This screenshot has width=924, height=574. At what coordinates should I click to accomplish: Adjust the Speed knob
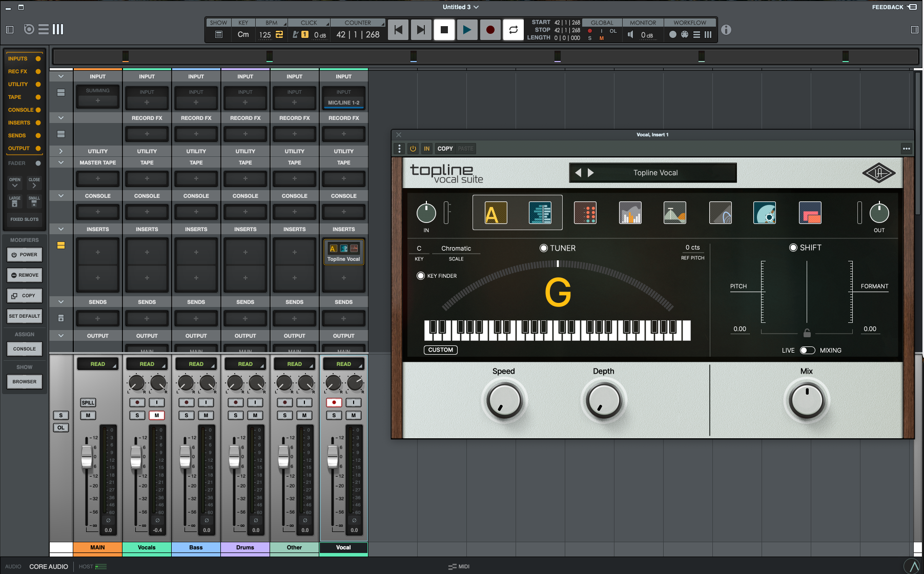tap(504, 400)
